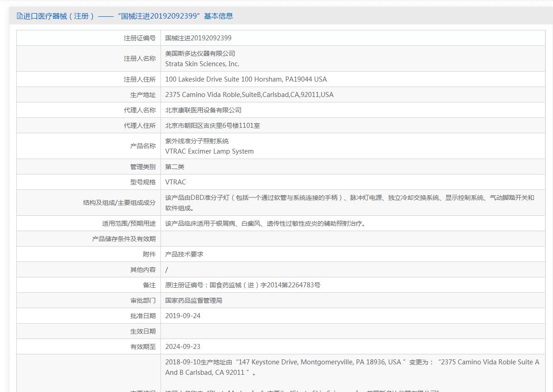Click approval department 国家药品监督管理局

[194, 300]
